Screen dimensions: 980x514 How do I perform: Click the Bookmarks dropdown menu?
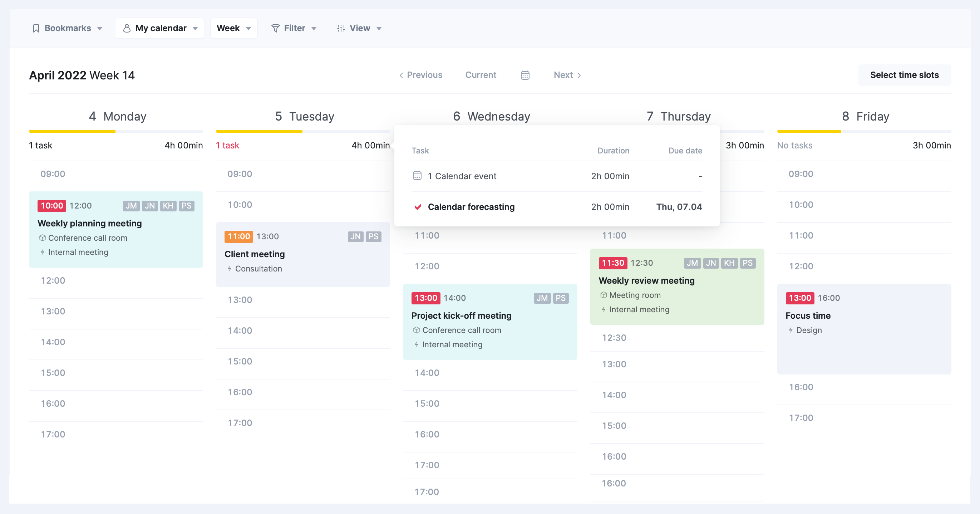[68, 27]
